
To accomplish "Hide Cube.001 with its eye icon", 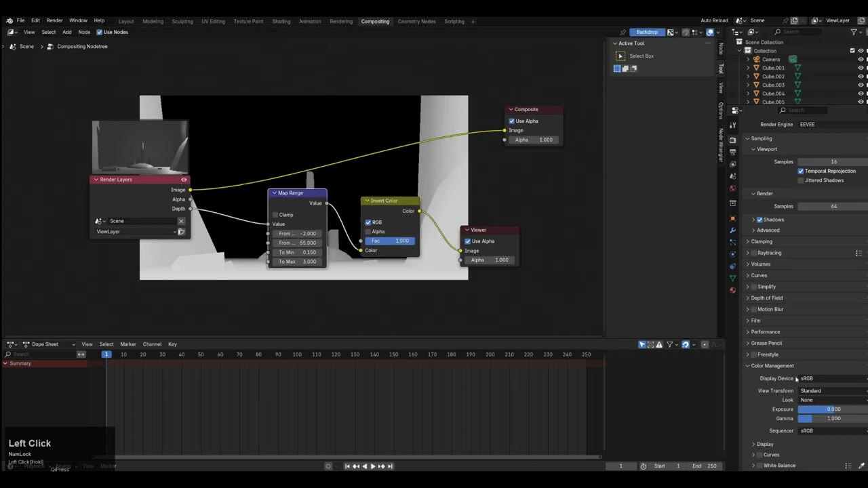I will tap(861, 68).
